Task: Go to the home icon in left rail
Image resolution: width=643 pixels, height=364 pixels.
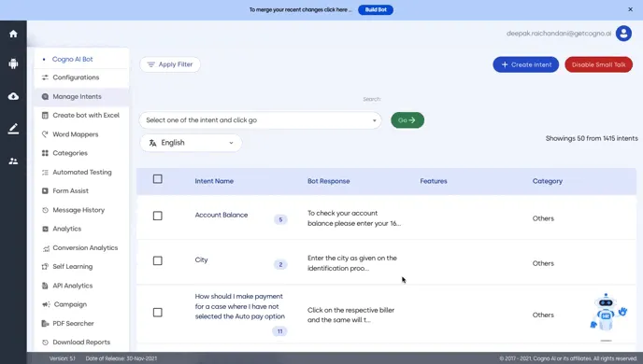Action: 13,34
